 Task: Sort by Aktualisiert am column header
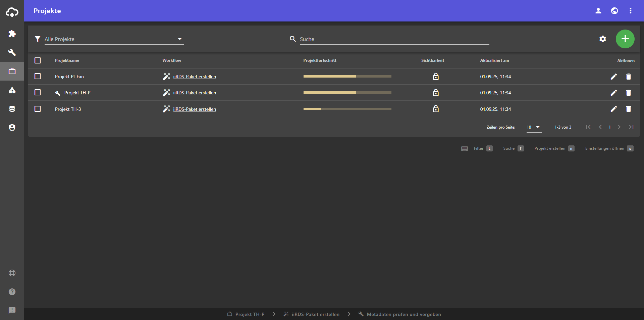[494, 60]
